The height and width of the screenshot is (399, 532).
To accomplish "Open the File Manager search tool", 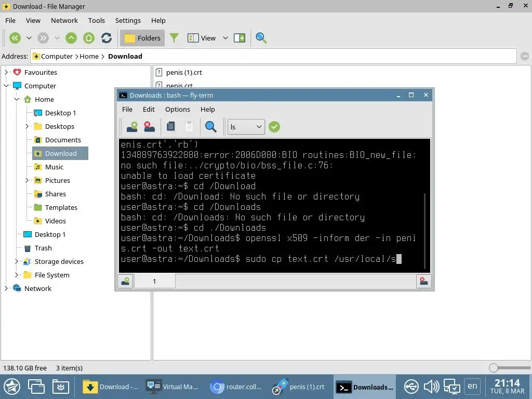I will point(261,38).
